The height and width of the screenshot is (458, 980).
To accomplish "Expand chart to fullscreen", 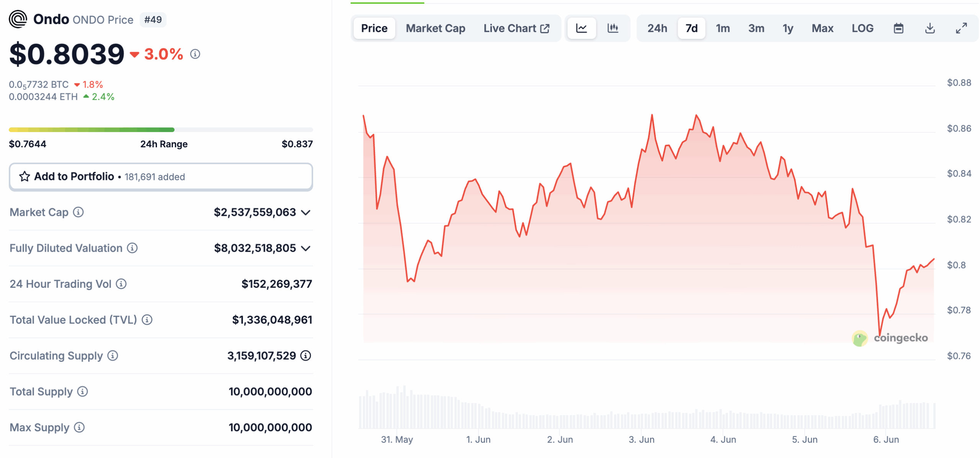I will [961, 28].
